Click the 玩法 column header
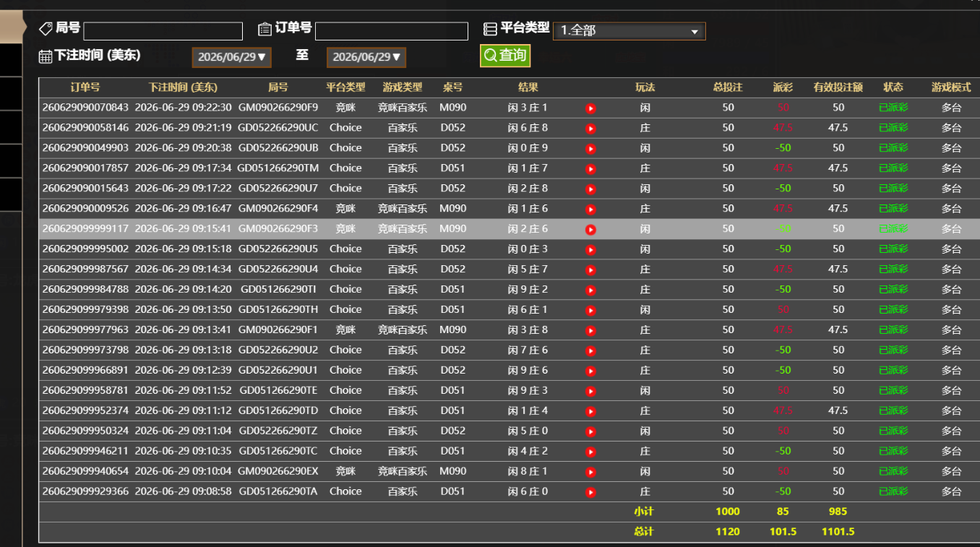This screenshot has height=547, width=980. point(645,87)
